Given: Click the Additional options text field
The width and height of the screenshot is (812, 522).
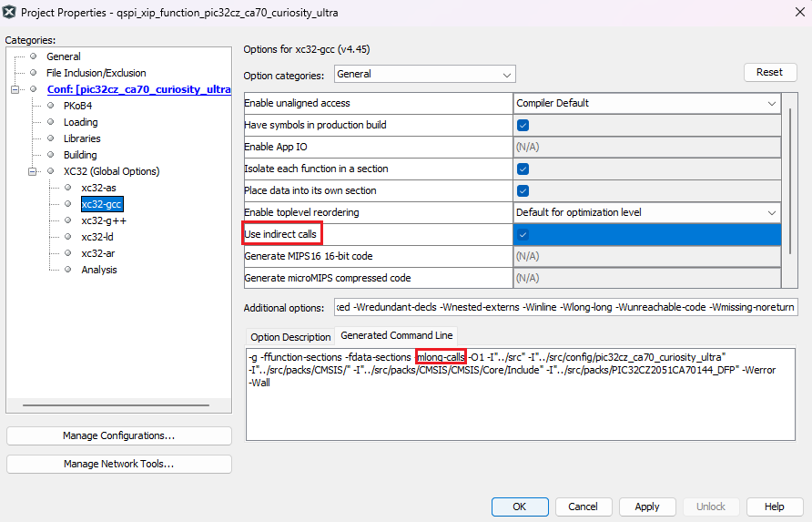Looking at the screenshot, I should [x=566, y=307].
